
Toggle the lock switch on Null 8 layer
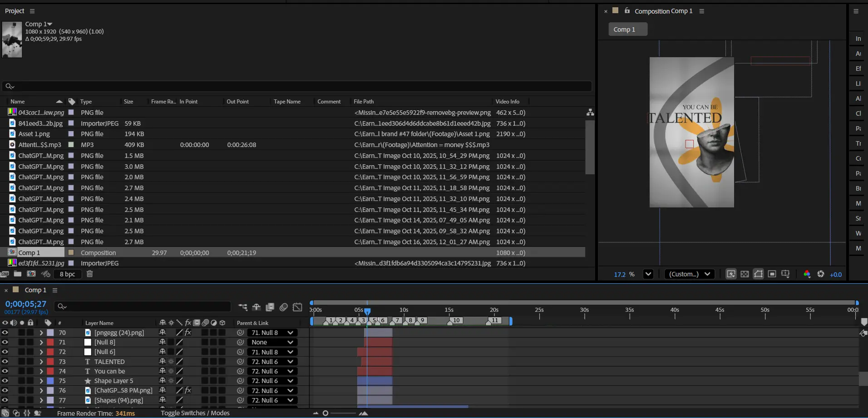coord(30,342)
